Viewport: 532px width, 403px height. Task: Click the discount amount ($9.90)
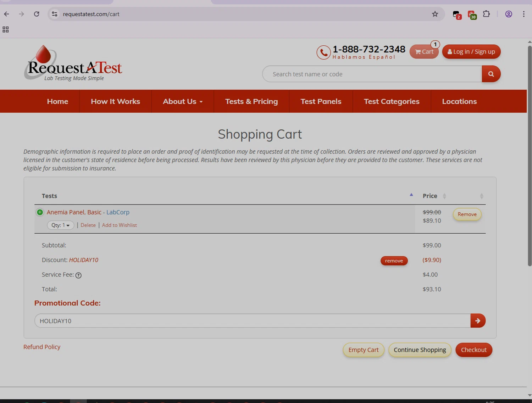[432, 260]
